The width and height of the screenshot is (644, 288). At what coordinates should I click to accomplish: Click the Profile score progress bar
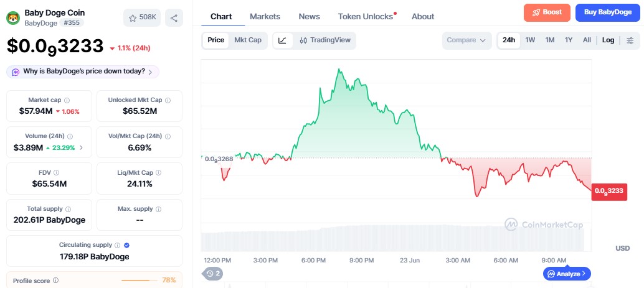point(140,281)
